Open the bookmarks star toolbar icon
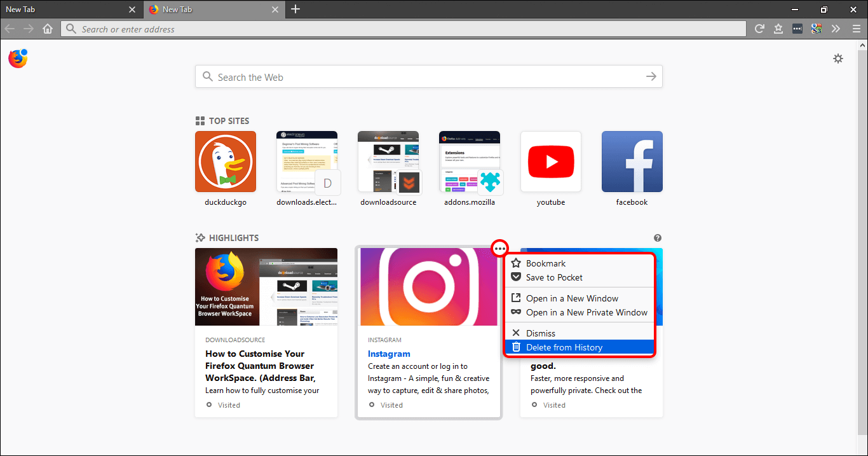This screenshot has width=868, height=456. pyautogui.click(x=778, y=29)
